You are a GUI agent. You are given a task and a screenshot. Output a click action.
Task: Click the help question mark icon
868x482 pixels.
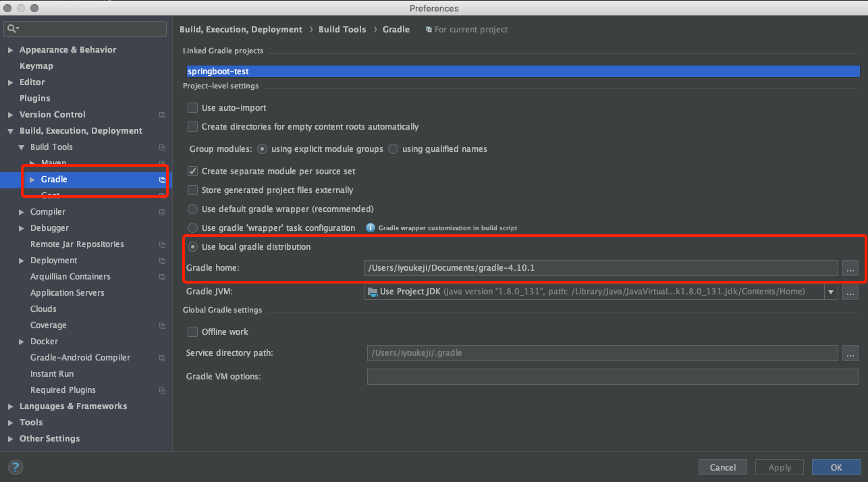(x=15, y=466)
